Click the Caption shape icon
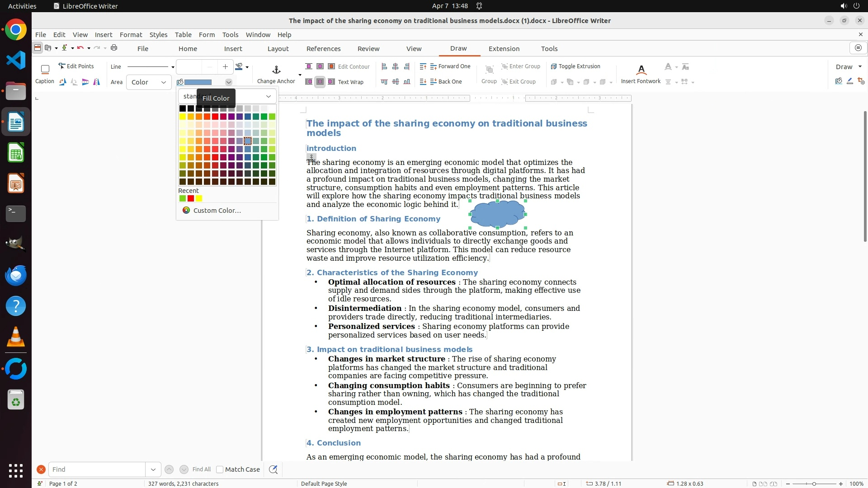 pyautogui.click(x=45, y=70)
